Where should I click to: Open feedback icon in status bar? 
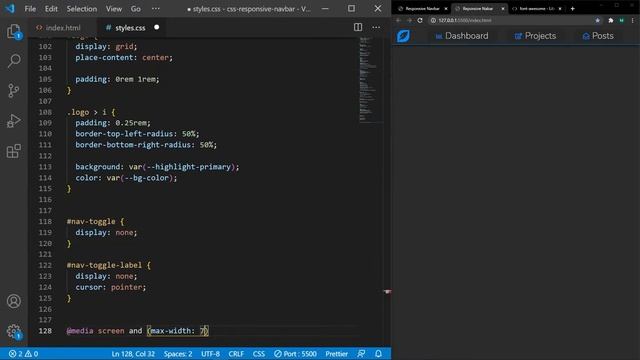coord(361,354)
